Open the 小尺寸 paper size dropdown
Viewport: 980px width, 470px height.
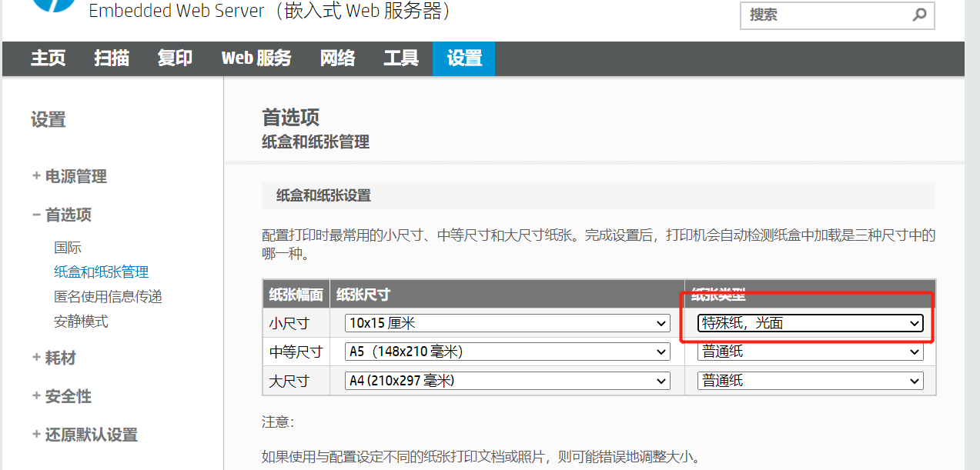tap(506, 323)
